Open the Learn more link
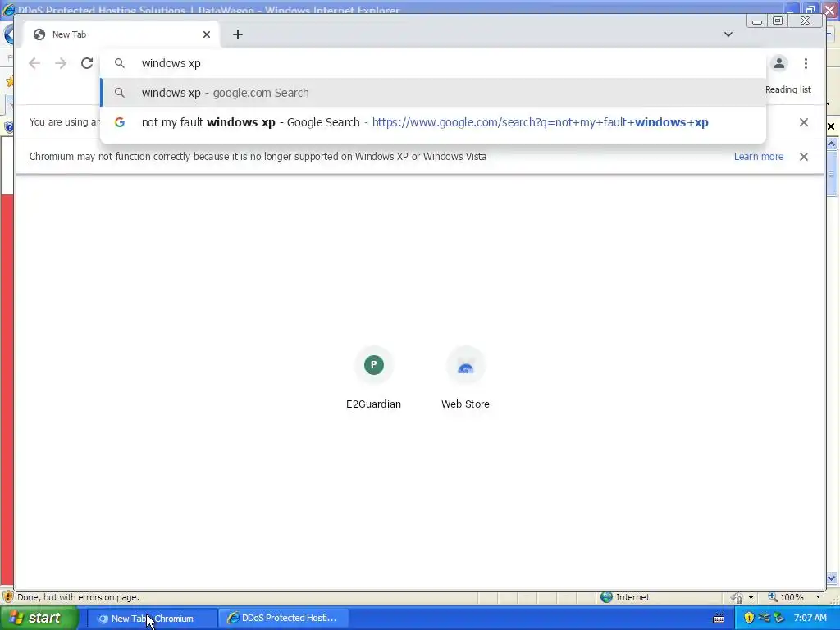 tap(759, 157)
